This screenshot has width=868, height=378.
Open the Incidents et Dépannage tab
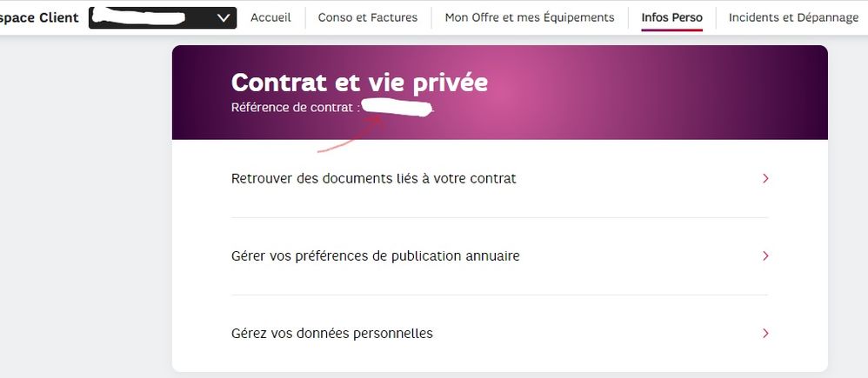(x=793, y=17)
